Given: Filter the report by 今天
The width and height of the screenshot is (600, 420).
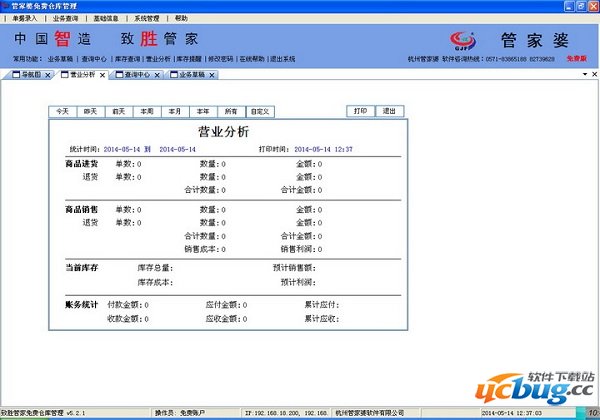Looking at the screenshot, I should tap(63, 111).
